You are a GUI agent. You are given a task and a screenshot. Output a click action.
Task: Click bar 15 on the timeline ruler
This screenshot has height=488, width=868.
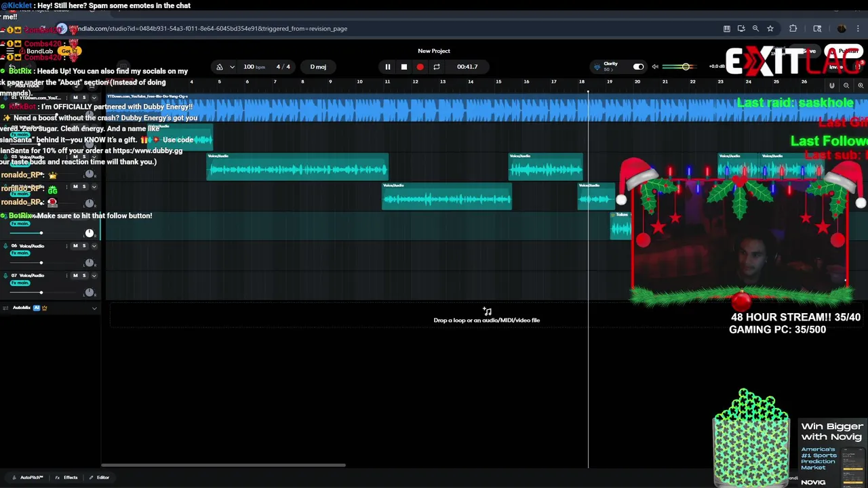(x=498, y=82)
